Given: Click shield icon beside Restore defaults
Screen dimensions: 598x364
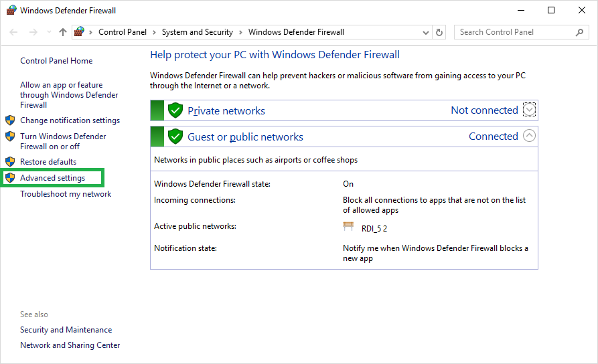Looking at the screenshot, I should [x=10, y=162].
